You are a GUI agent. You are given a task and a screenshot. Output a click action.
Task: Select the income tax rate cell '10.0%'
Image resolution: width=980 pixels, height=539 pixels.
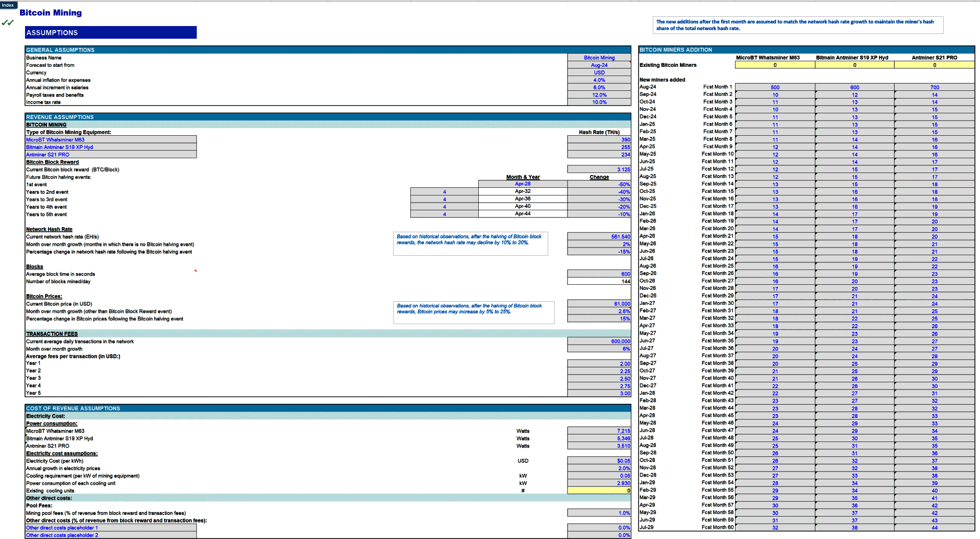599,102
